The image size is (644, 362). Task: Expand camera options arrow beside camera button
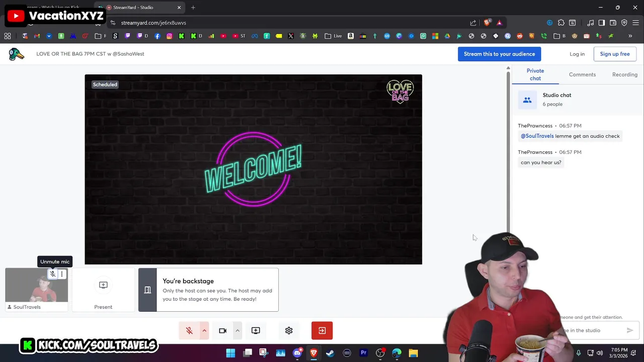point(237,330)
